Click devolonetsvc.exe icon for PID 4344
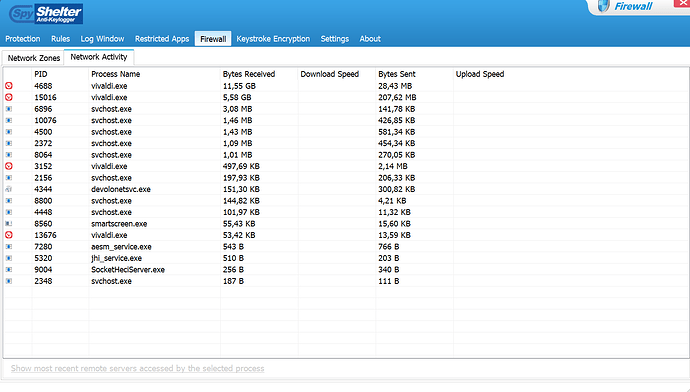Image resolution: width=690 pixels, height=392 pixels. tap(9, 189)
